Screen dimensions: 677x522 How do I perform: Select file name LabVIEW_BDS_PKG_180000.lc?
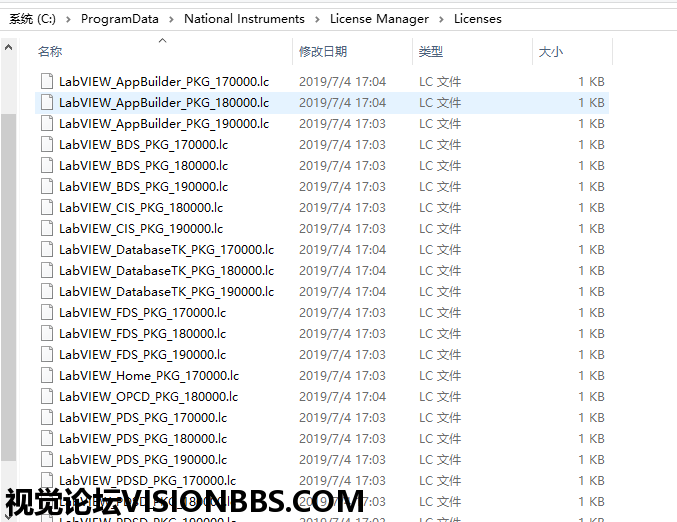pos(143,166)
